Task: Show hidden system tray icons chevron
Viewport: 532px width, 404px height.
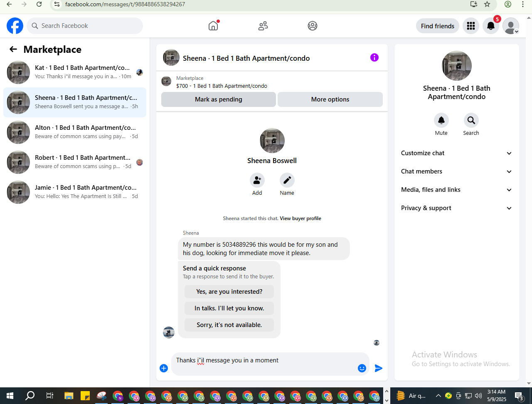Action: (438, 396)
